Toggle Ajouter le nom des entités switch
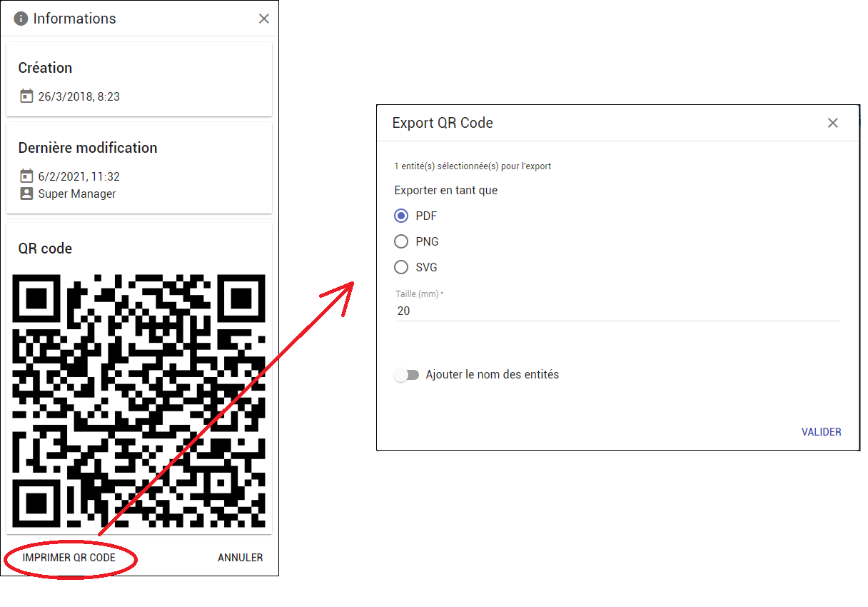The height and width of the screenshot is (607, 868). [407, 375]
